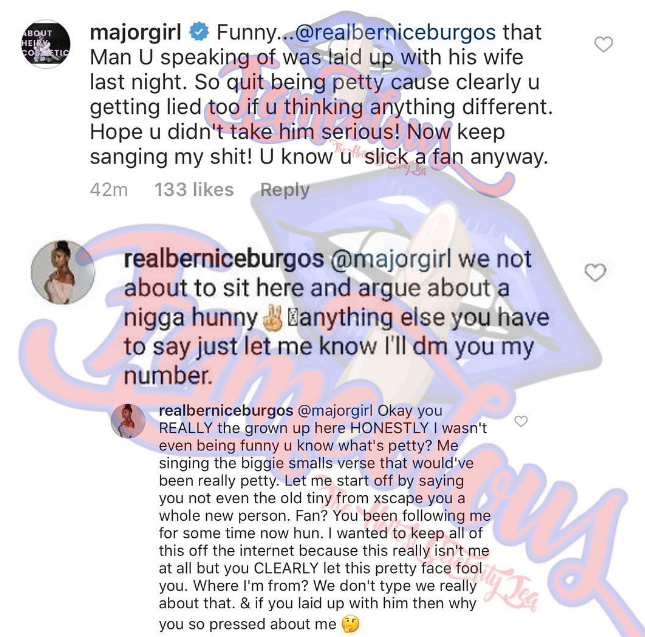Like the long "Okay you REALLY" reply
The height and width of the screenshot is (637, 645).
pyautogui.click(x=521, y=421)
